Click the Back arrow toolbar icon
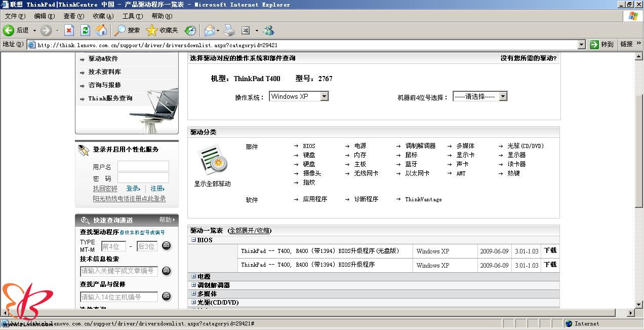Image resolution: width=644 pixels, height=330 pixels. pos(9,30)
